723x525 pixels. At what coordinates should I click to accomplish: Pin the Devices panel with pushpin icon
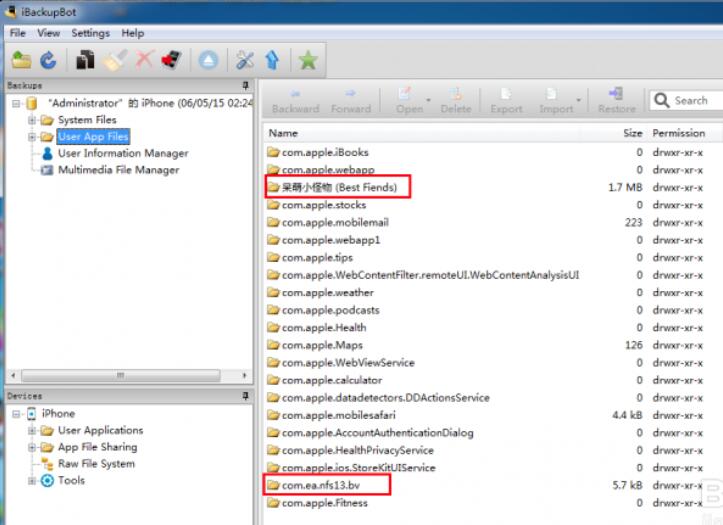pos(245,396)
